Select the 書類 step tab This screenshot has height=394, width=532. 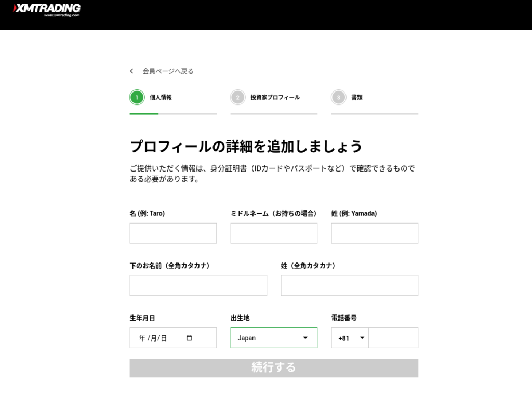coord(357,97)
